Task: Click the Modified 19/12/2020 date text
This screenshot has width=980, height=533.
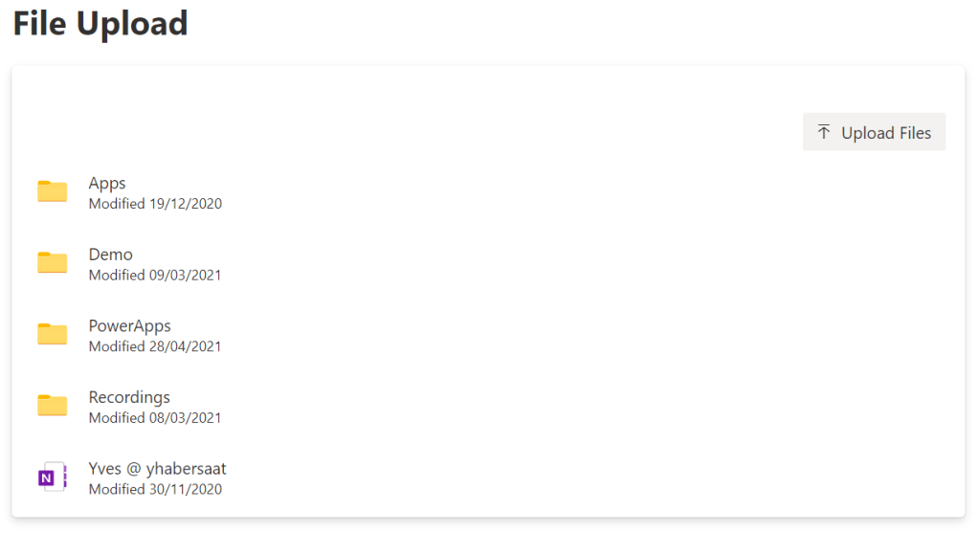Action: coord(155,204)
